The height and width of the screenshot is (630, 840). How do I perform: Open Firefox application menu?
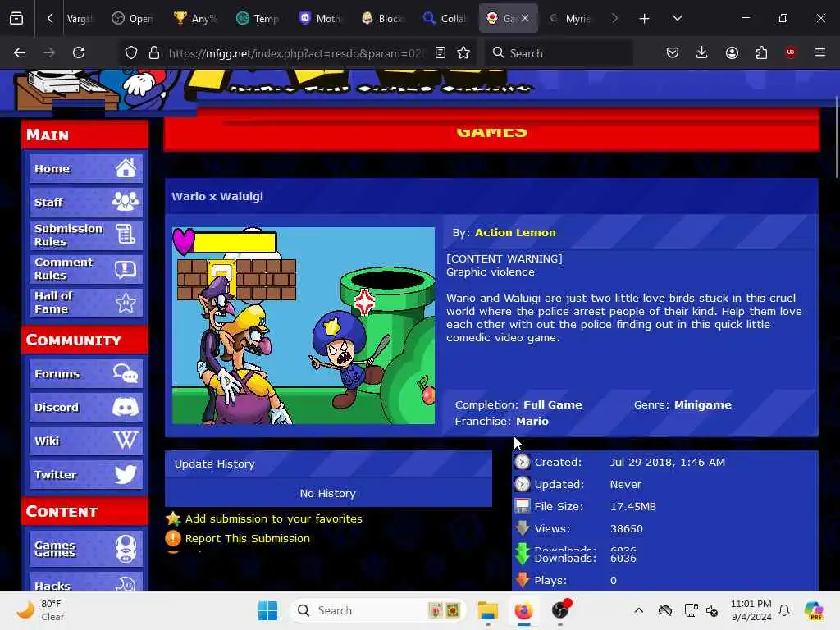[820, 52]
